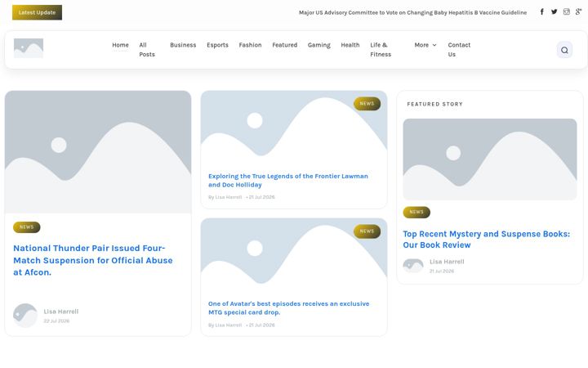This screenshot has width=588, height=368.
Task: Open the Featured Story thumbnail image
Action: [x=490, y=159]
